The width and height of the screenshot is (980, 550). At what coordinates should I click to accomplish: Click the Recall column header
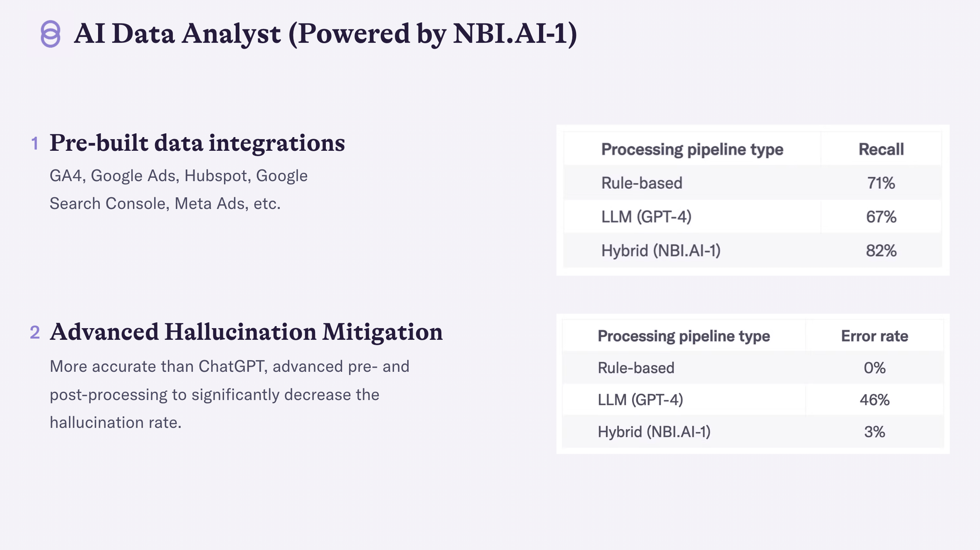click(881, 149)
